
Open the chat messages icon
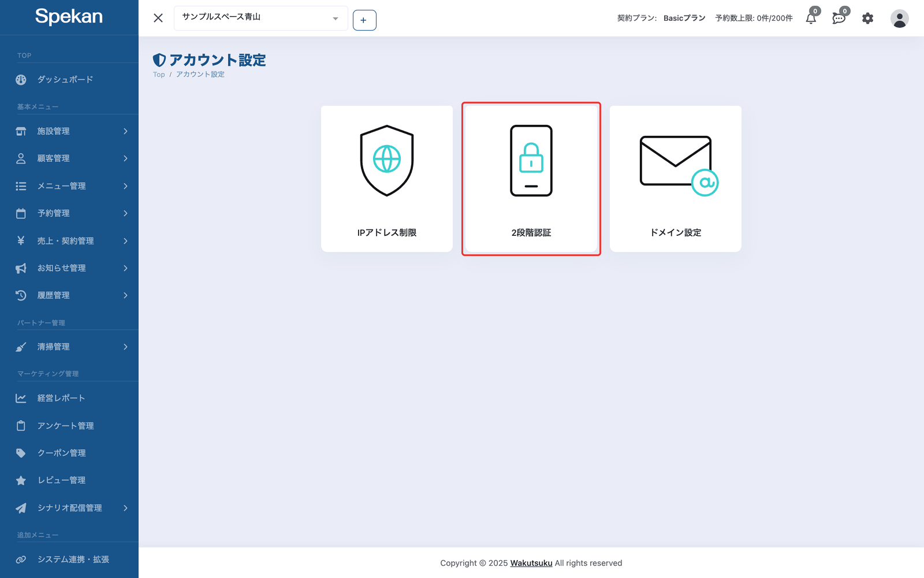click(x=839, y=18)
